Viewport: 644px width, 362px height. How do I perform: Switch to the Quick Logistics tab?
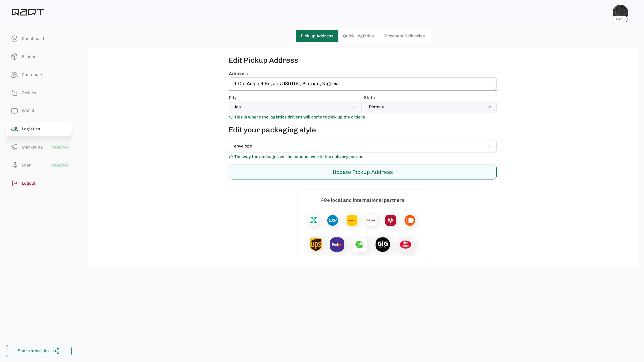358,36
